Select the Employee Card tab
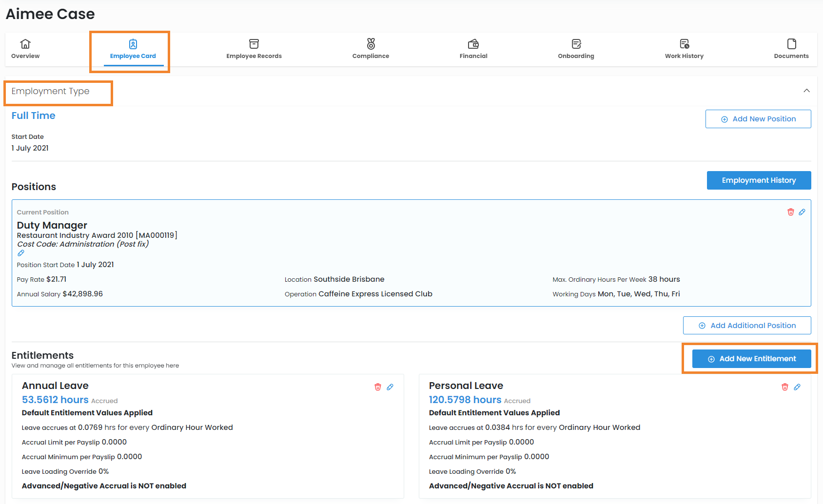The image size is (823, 504). (133, 49)
